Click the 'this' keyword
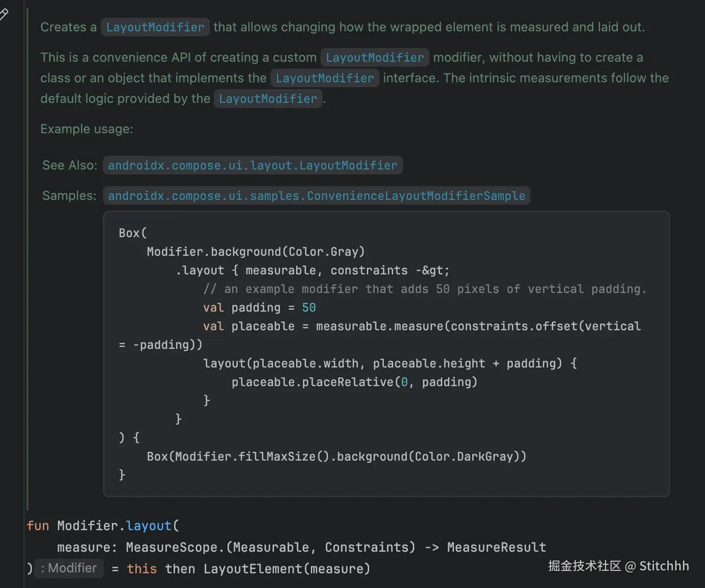 (x=142, y=569)
